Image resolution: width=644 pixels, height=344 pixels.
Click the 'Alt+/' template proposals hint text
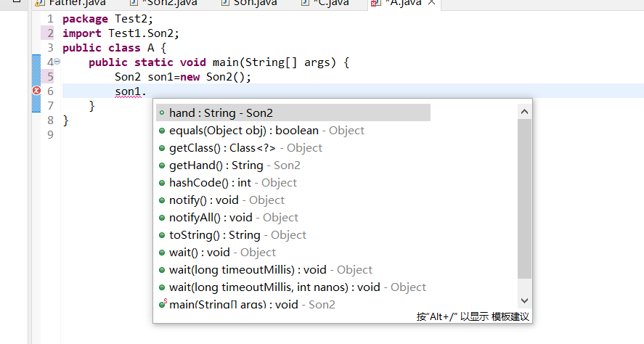pyautogui.click(x=473, y=316)
